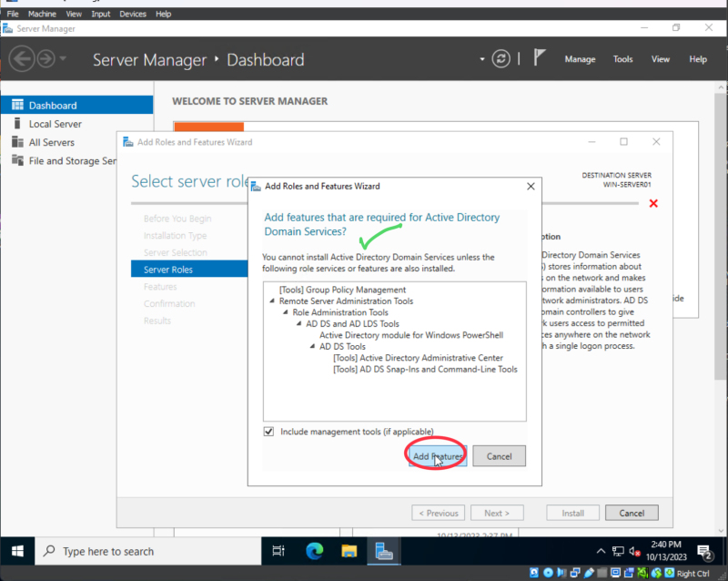Open Server Manager notifications flag
Image resolution: width=728 pixels, height=581 pixels.
539,58
